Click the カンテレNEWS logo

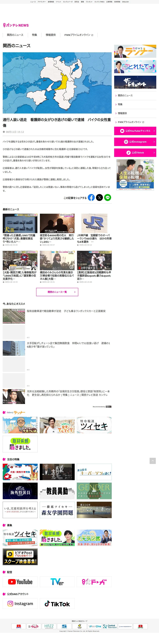pyautogui.click(x=16, y=25)
